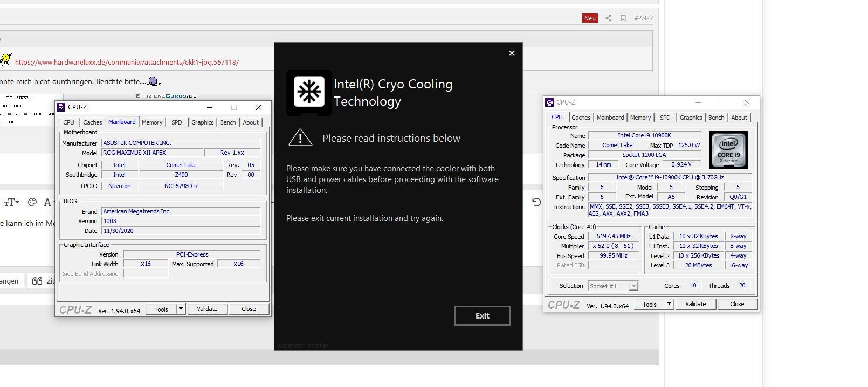Image resolution: width=868 pixels, height=387 pixels.
Task: Click the quote marks icon below the editor
Action: tap(37, 281)
